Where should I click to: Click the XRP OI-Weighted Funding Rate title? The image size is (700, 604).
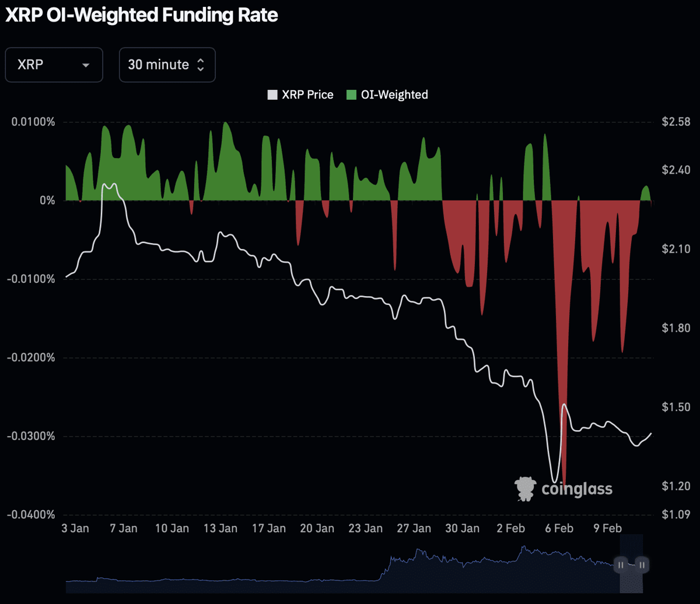142,16
